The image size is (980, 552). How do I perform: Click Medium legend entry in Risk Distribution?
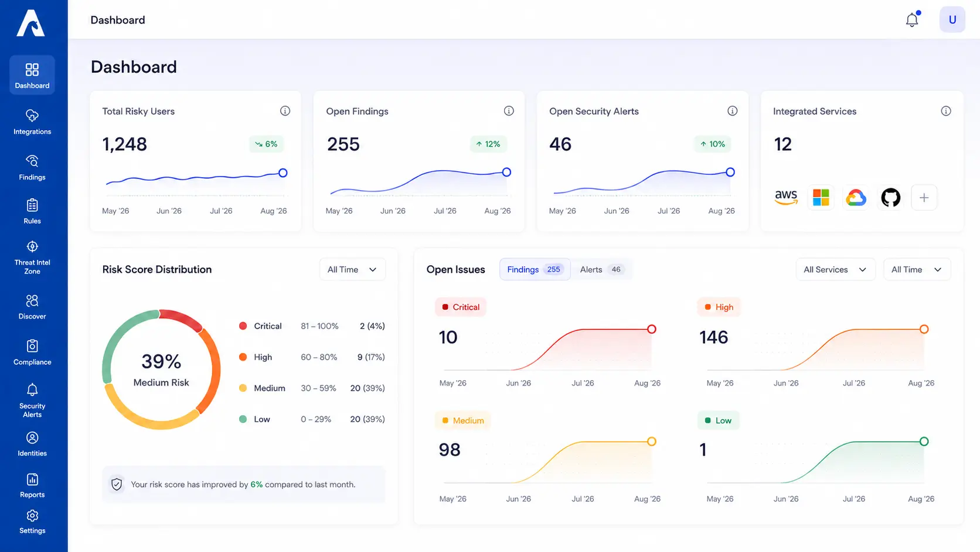click(x=312, y=388)
